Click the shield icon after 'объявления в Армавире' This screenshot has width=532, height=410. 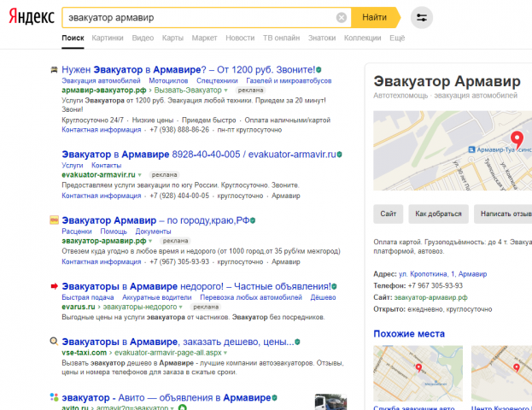pos(274,397)
